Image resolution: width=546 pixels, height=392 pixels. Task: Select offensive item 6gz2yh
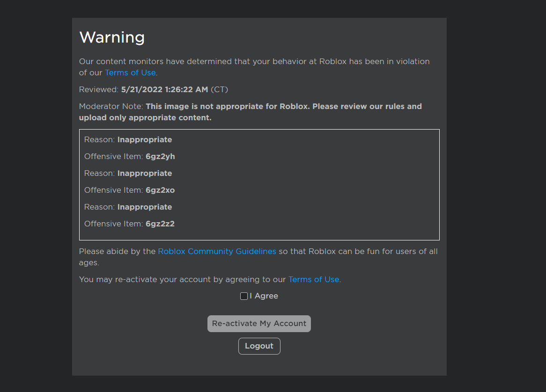pos(160,156)
